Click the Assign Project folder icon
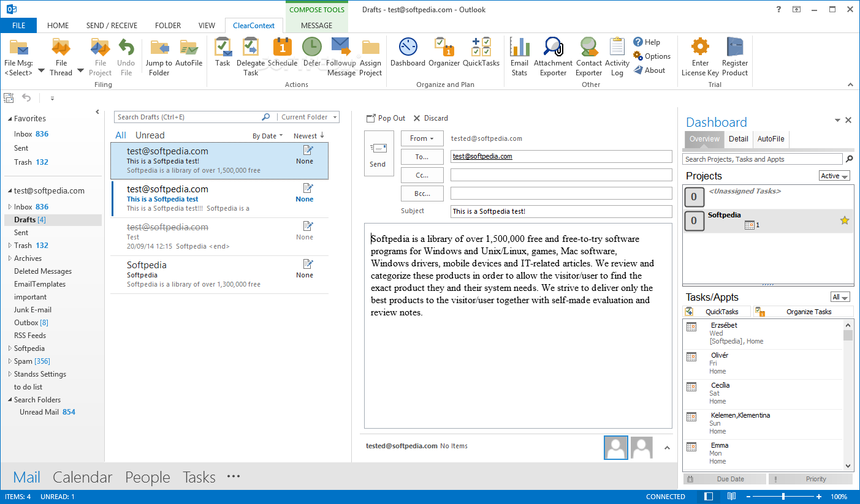The image size is (860, 504). (x=371, y=57)
